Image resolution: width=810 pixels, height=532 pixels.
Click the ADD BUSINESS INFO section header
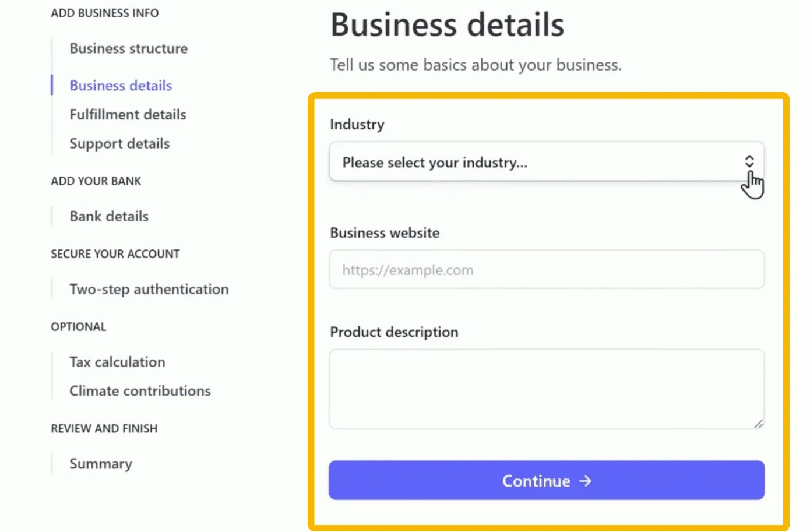(104, 13)
